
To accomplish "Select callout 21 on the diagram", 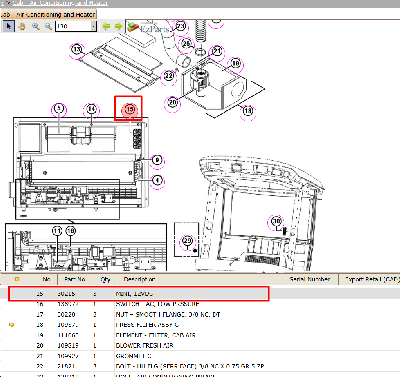I will 217,51.
